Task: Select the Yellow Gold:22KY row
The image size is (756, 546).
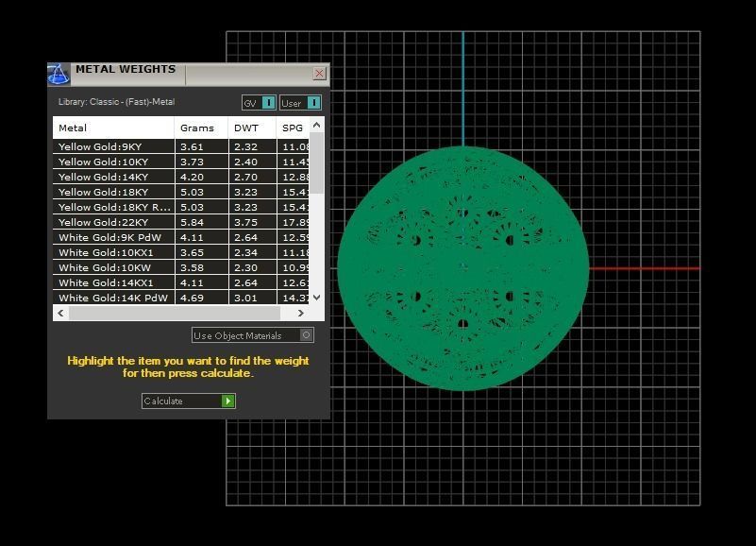Action: 181,222
